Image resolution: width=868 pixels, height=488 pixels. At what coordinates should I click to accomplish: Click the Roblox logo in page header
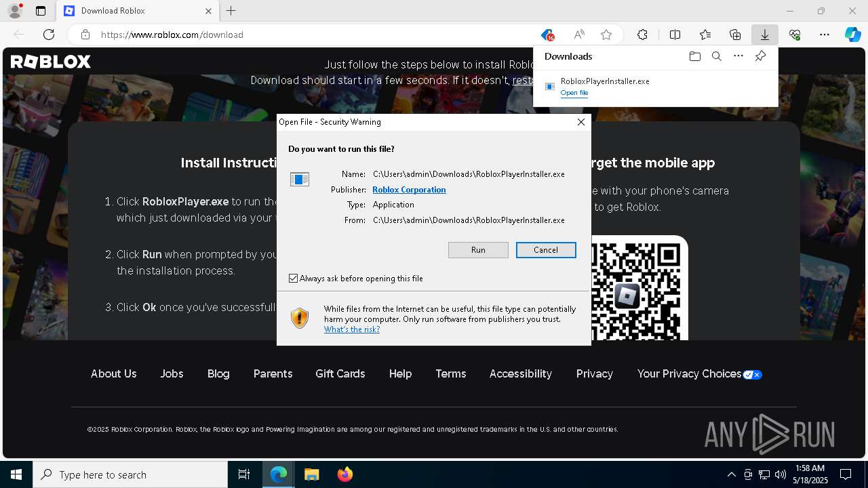click(x=51, y=62)
